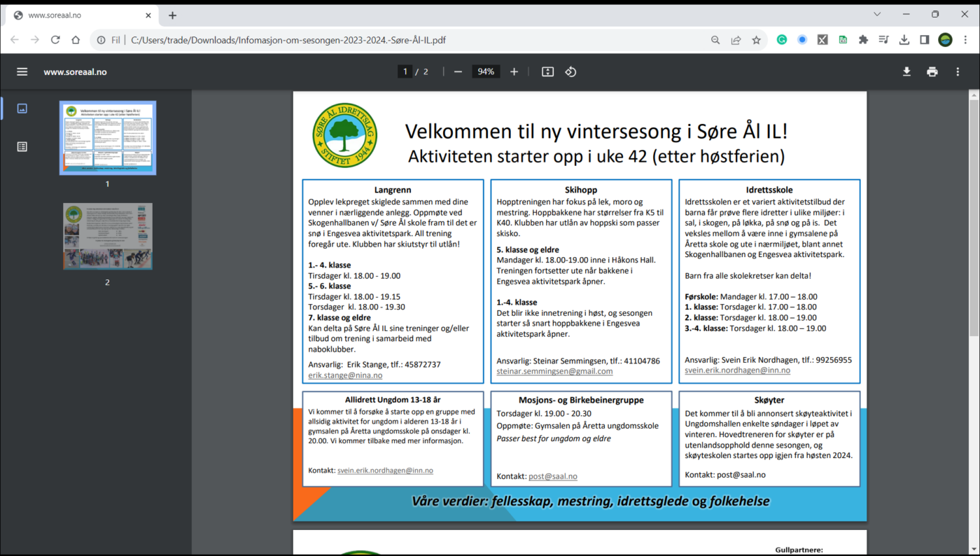Open PDF viewer more actions menu
This screenshot has width=980, height=556.
click(958, 71)
